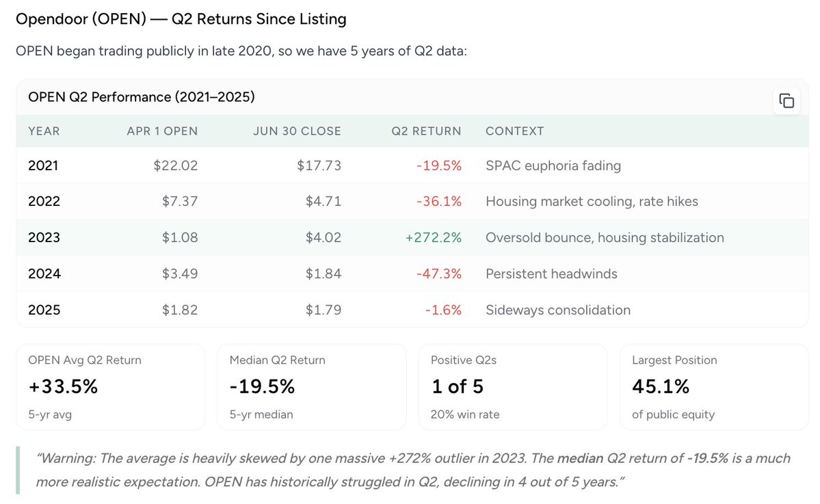
Task: Select the JUN 30 CLOSE column header
Action: (x=297, y=131)
